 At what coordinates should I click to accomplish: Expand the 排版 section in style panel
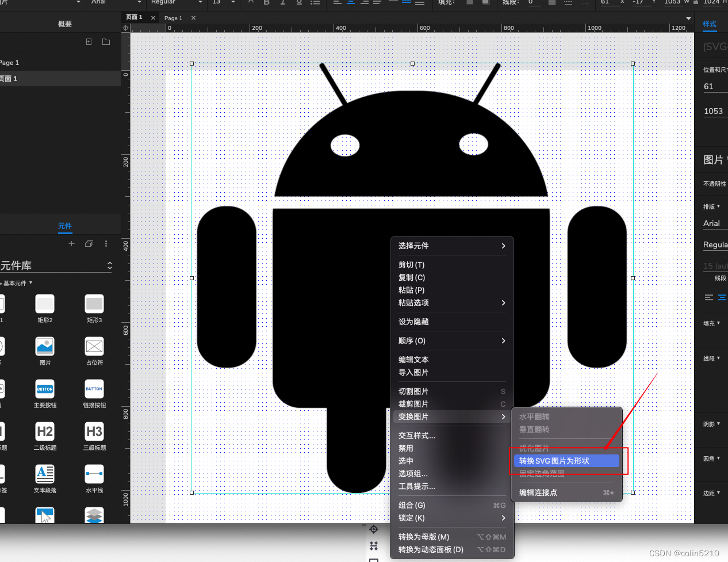pos(711,207)
